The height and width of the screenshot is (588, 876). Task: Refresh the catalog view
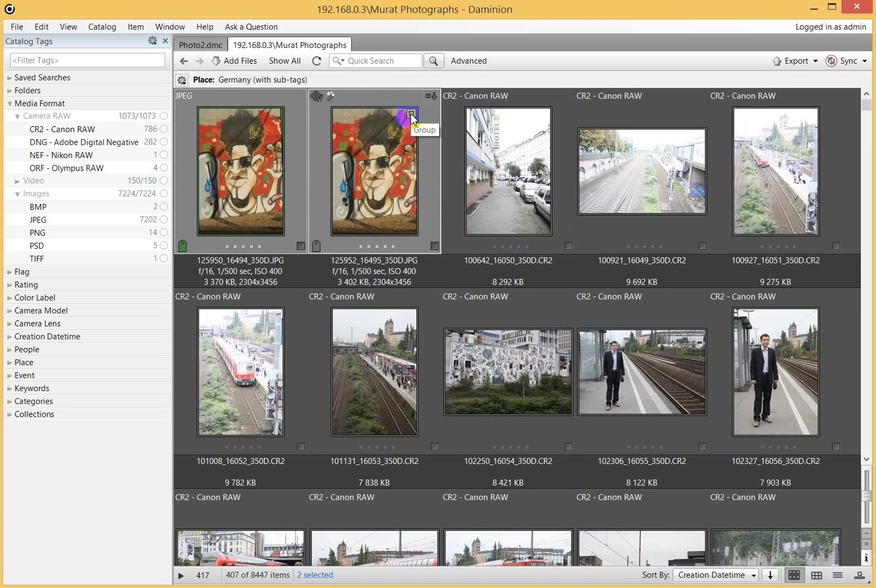point(316,61)
